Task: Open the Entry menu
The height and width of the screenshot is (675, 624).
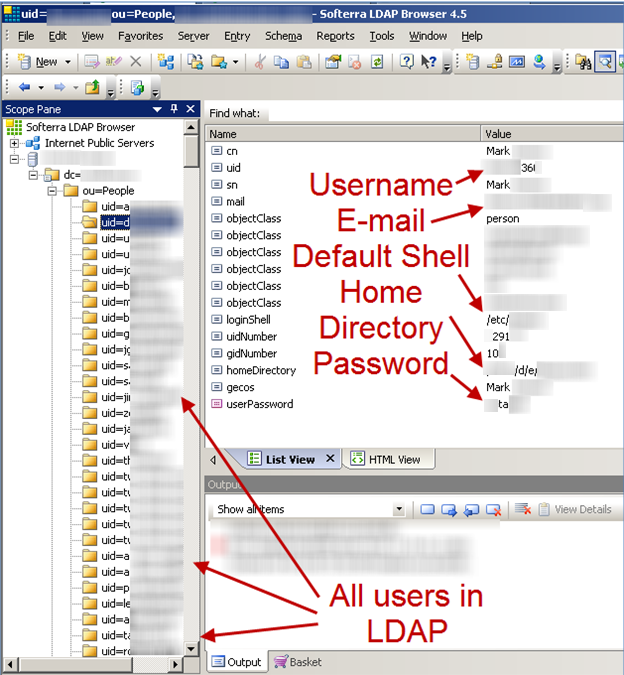Action: click(237, 36)
